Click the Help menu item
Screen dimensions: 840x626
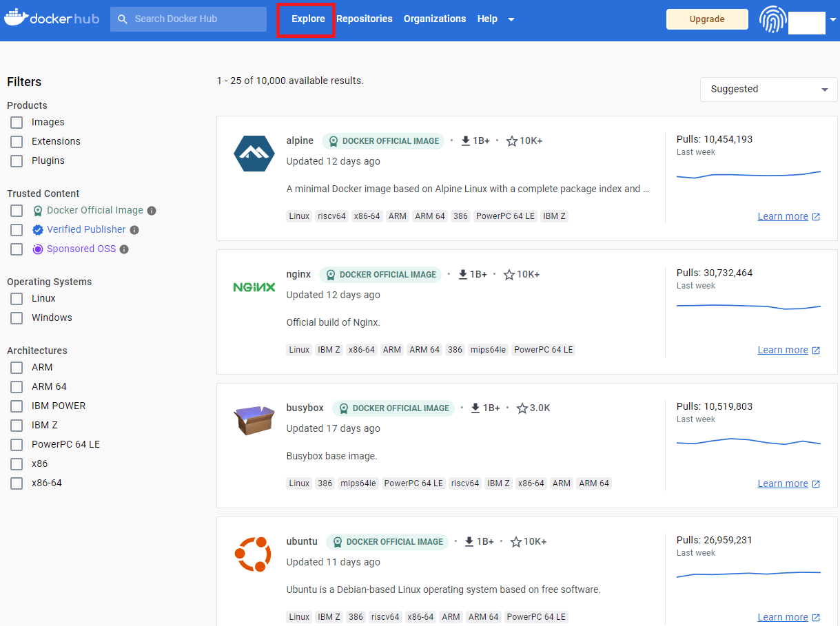[487, 19]
